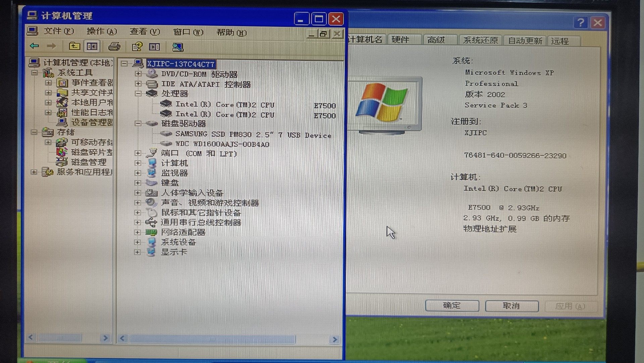Click the 取消 button
Viewport: 644px width, 363px height.
(x=512, y=306)
